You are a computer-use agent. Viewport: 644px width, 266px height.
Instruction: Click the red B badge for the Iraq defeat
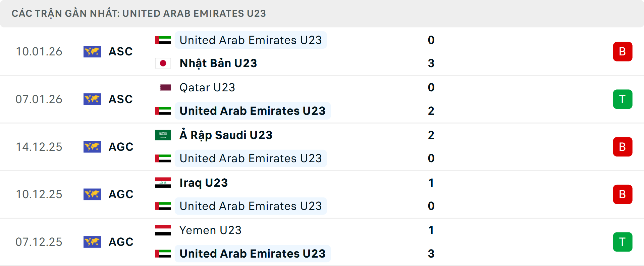point(623,194)
